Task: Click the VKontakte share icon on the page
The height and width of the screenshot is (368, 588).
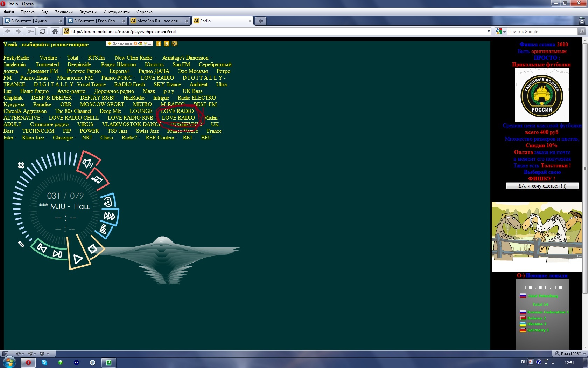Action: click(167, 43)
